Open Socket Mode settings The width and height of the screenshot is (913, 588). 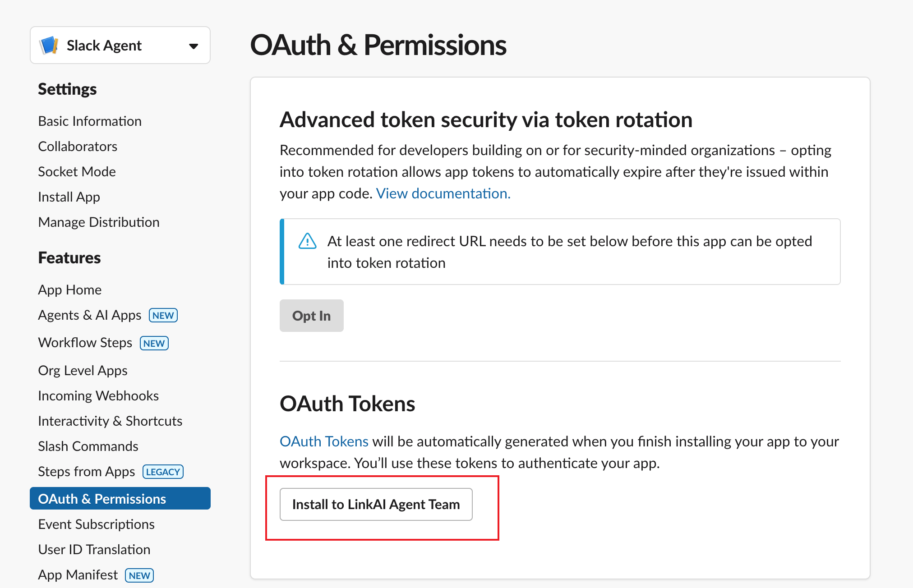[77, 172]
